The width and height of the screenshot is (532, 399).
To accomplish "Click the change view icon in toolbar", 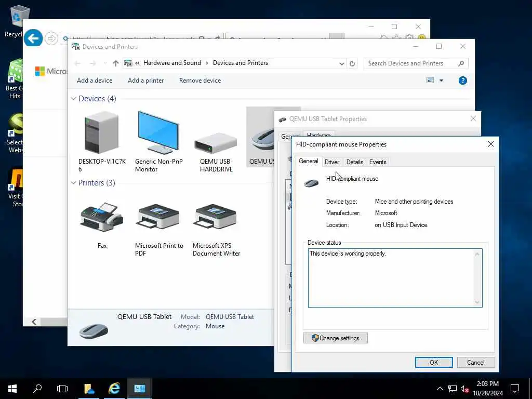I will (x=430, y=81).
